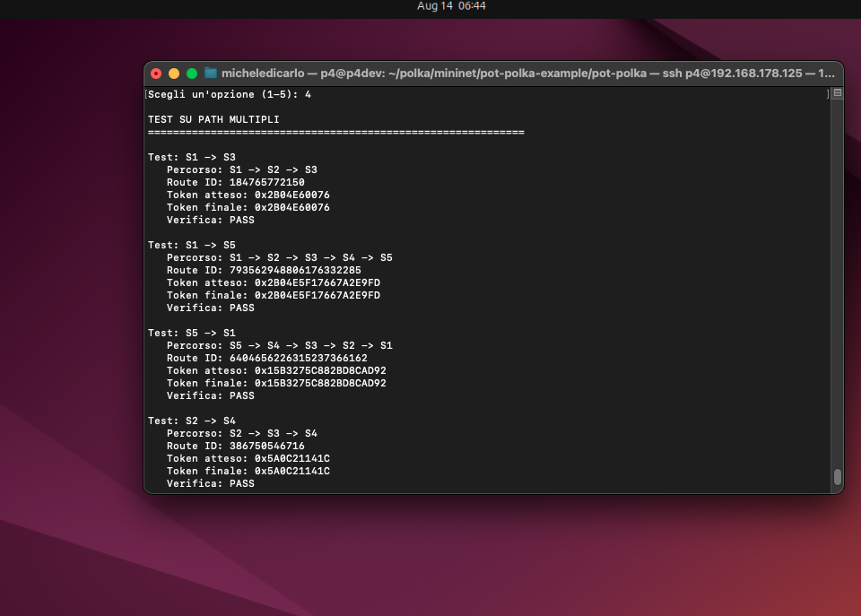Click the "Scegli un'opzione (1-5): 4" prompt line
861x616 pixels.
230,94
